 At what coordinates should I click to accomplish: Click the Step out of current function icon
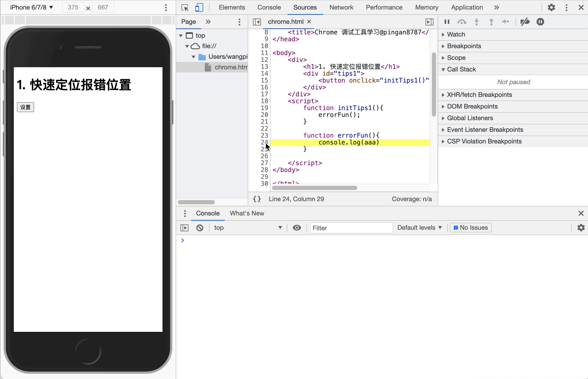tap(491, 21)
